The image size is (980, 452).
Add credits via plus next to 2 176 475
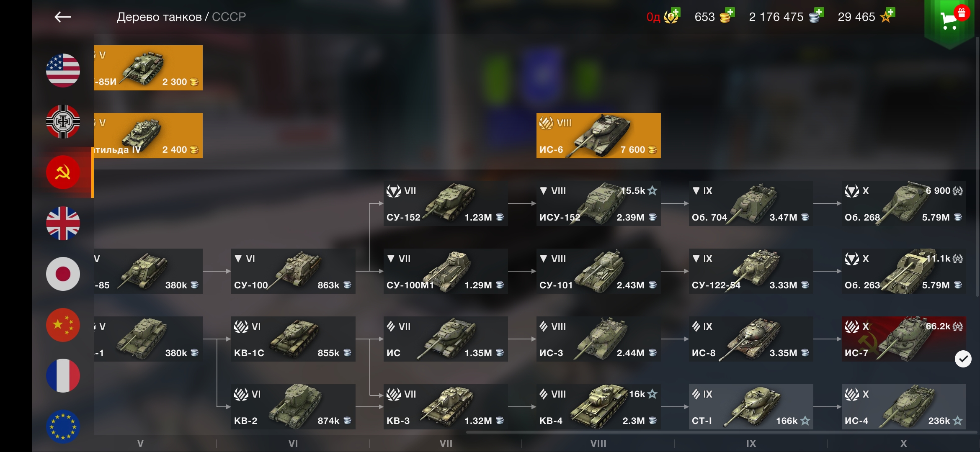pyautogui.click(x=819, y=12)
